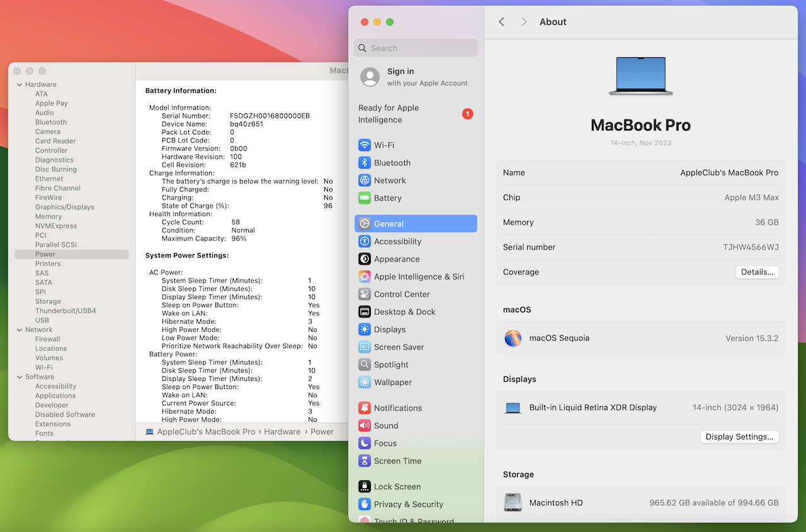This screenshot has width=806, height=532.
Task: Click the General gear icon
Action: click(365, 224)
